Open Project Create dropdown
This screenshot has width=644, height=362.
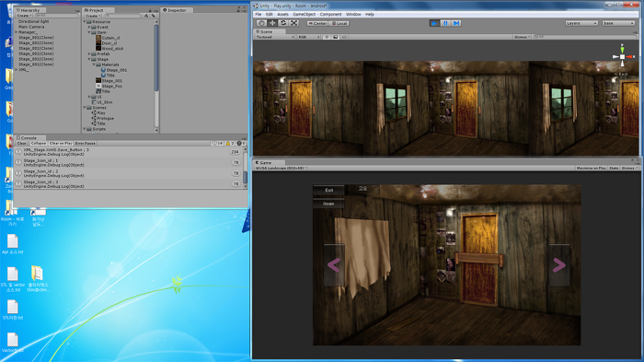[x=93, y=16]
